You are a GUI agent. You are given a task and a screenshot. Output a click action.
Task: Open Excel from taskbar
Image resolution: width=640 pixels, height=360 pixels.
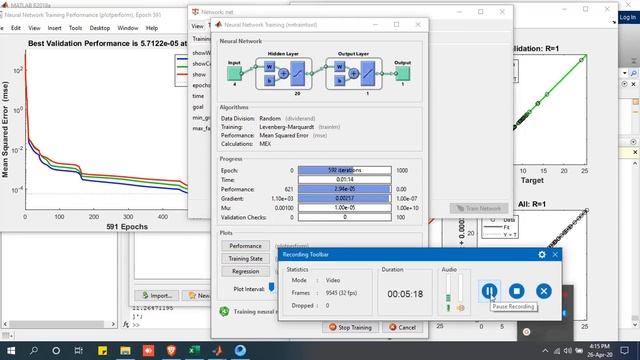tap(194, 351)
